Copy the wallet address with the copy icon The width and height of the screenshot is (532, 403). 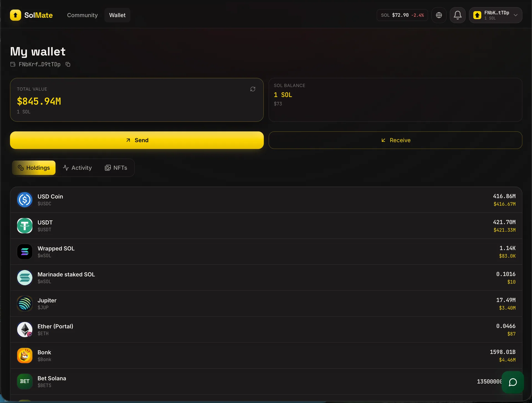pyautogui.click(x=68, y=64)
